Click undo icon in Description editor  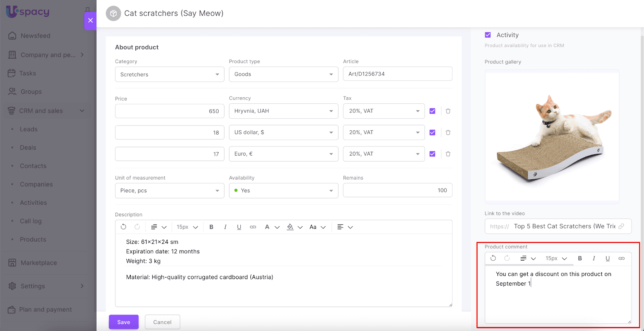click(124, 227)
